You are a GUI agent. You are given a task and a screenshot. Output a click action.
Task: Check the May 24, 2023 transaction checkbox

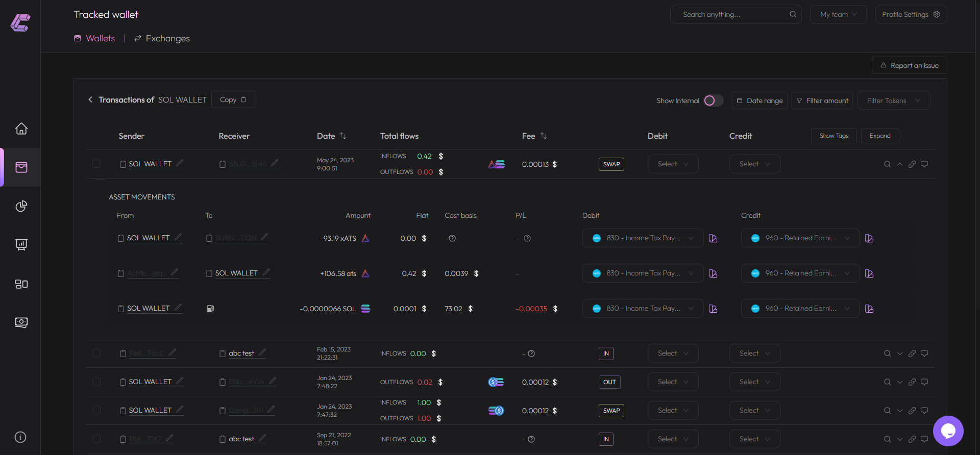point(96,164)
